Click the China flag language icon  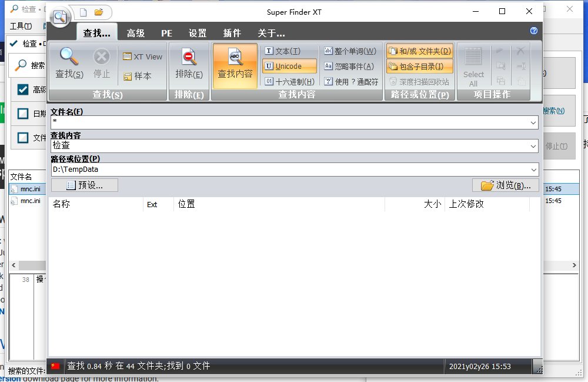(55, 366)
